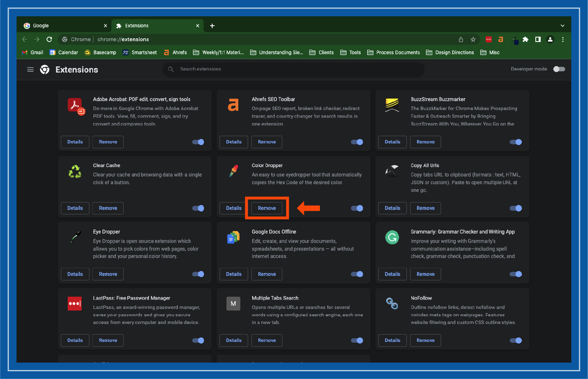
Task: Disable the Color Dropper toggle
Action: [357, 208]
